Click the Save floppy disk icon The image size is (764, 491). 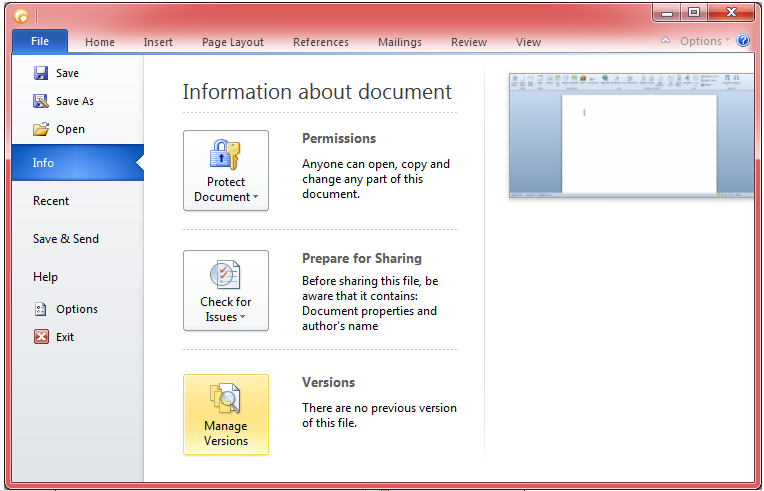tap(41, 73)
